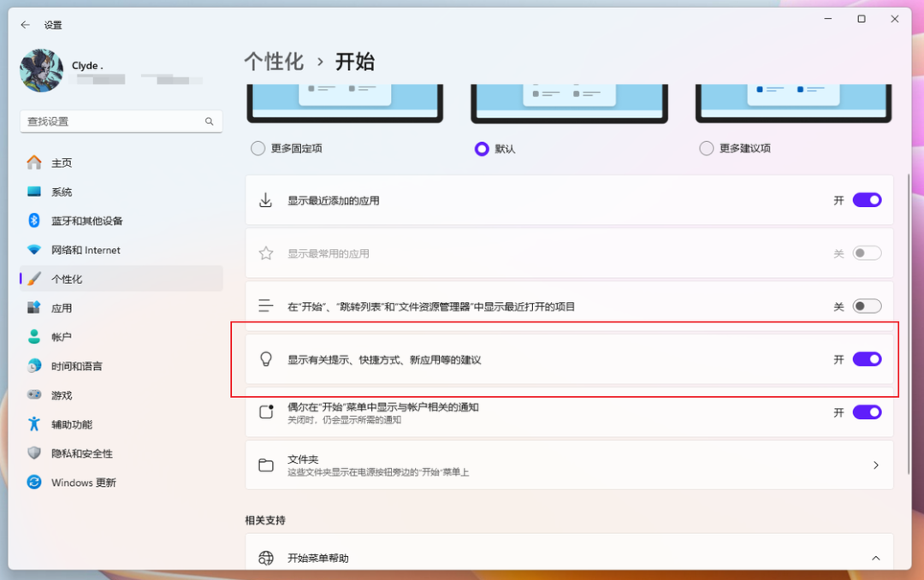This screenshot has height=580, width=924.
Task: Click the 默认 layout preview thumbnail
Action: point(569,104)
